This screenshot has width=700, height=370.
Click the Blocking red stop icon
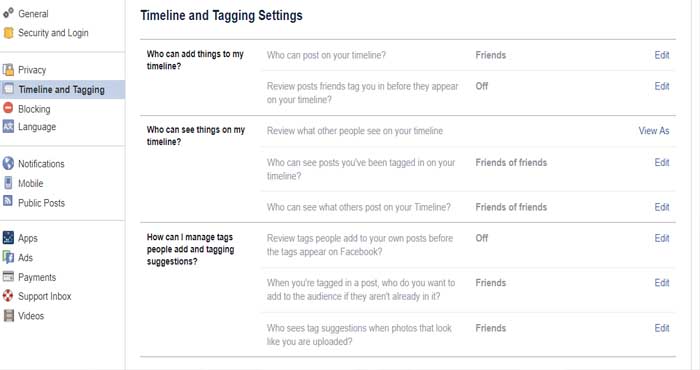tap(8, 108)
